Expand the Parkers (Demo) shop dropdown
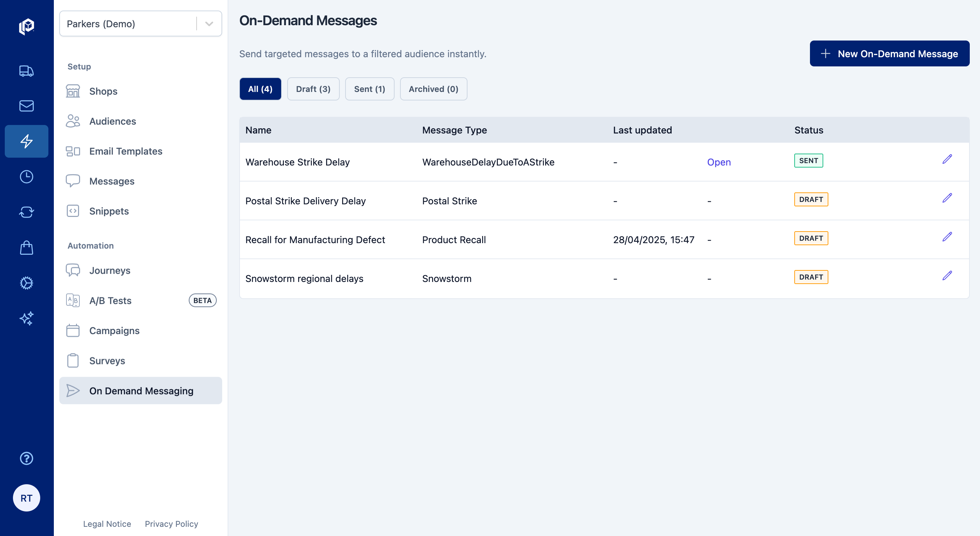980x536 pixels. click(209, 24)
